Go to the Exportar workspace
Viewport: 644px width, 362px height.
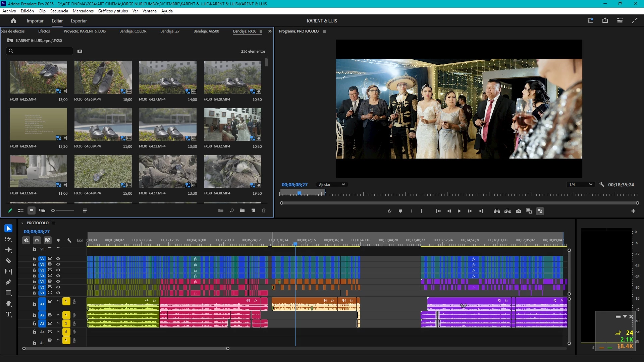pos(78,21)
